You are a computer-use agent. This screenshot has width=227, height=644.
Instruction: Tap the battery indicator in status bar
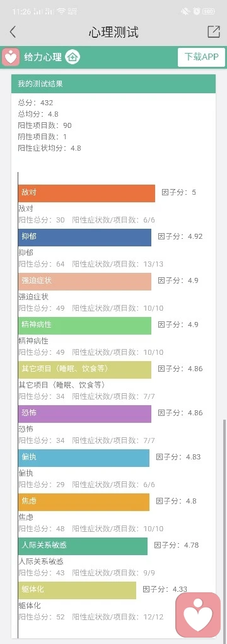coord(209,11)
